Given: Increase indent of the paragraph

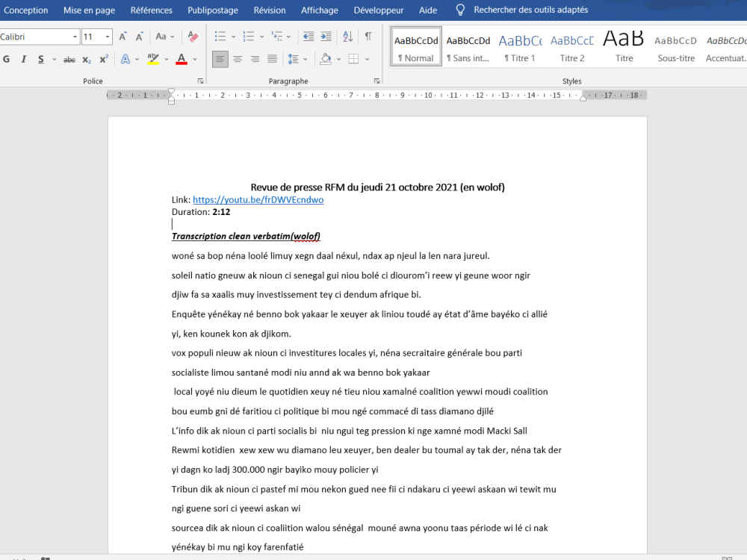Looking at the screenshot, I should 326,37.
